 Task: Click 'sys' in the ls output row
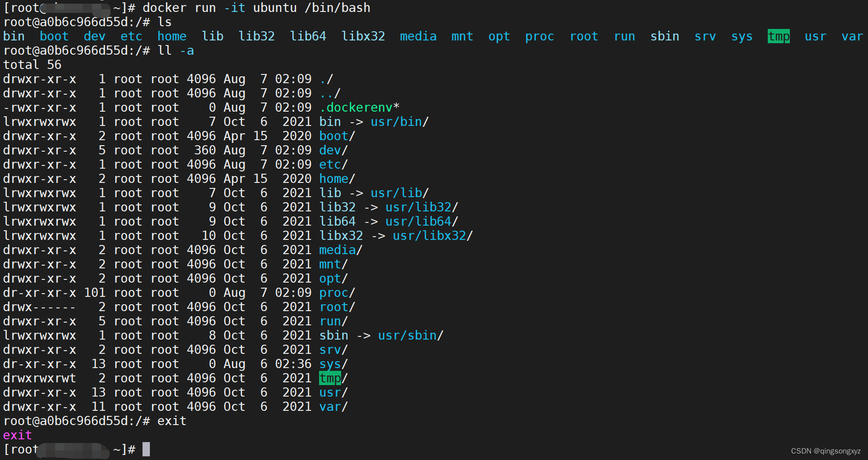[742, 36]
